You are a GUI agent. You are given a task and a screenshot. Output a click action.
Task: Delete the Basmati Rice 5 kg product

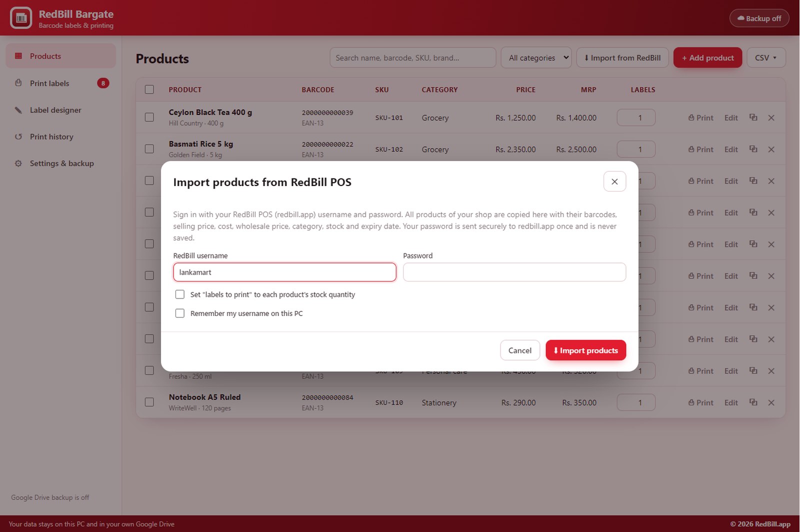click(771, 149)
